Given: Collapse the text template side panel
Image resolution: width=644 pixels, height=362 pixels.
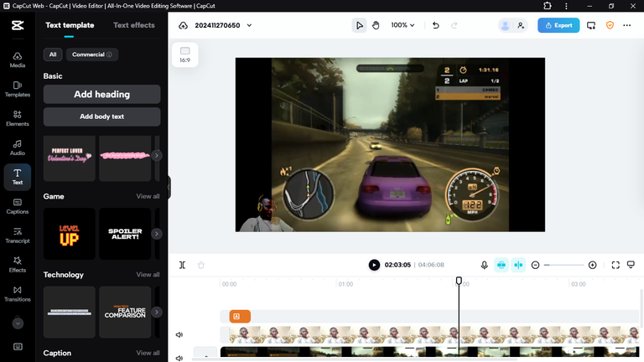Looking at the screenshot, I should (169, 187).
